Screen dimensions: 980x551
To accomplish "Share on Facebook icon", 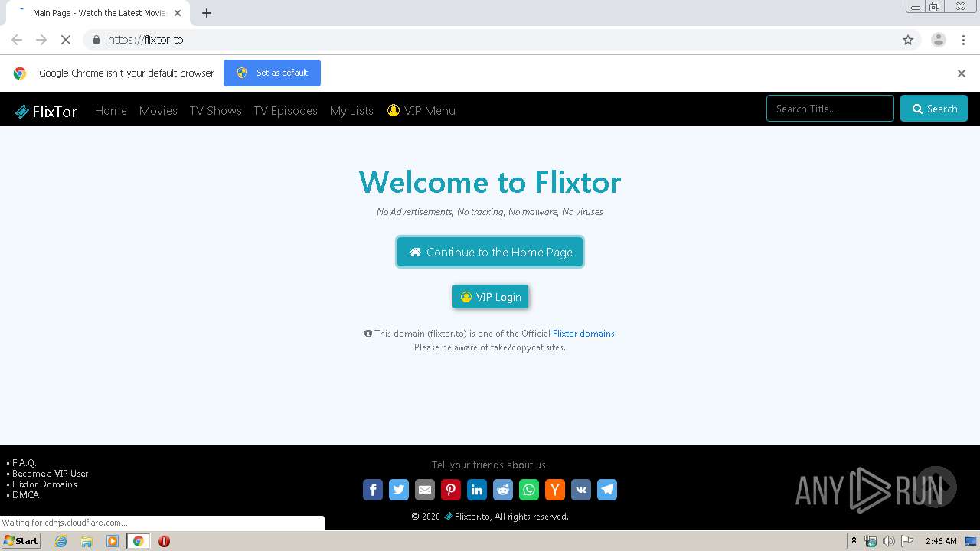I will click(x=373, y=490).
